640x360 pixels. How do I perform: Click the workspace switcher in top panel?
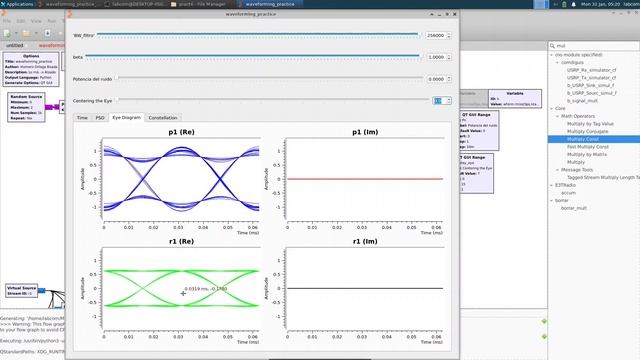(x=541, y=4)
